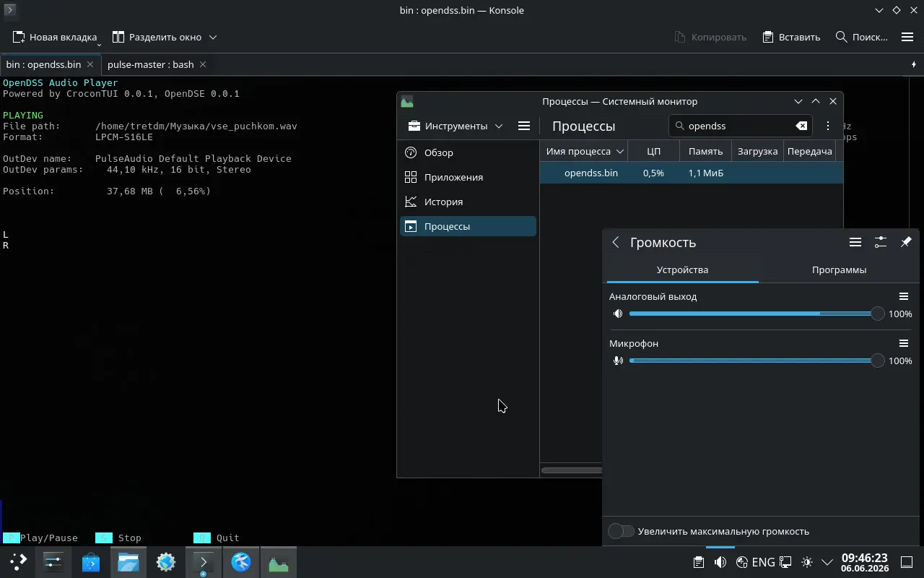Open the System Monitor kebab menu

[x=828, y=126]
